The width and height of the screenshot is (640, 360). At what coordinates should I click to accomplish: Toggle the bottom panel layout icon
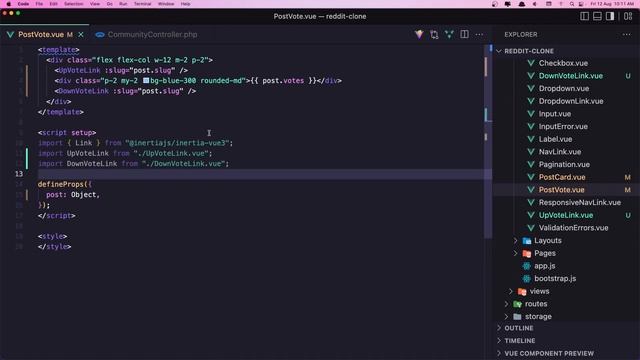[597, 16]
